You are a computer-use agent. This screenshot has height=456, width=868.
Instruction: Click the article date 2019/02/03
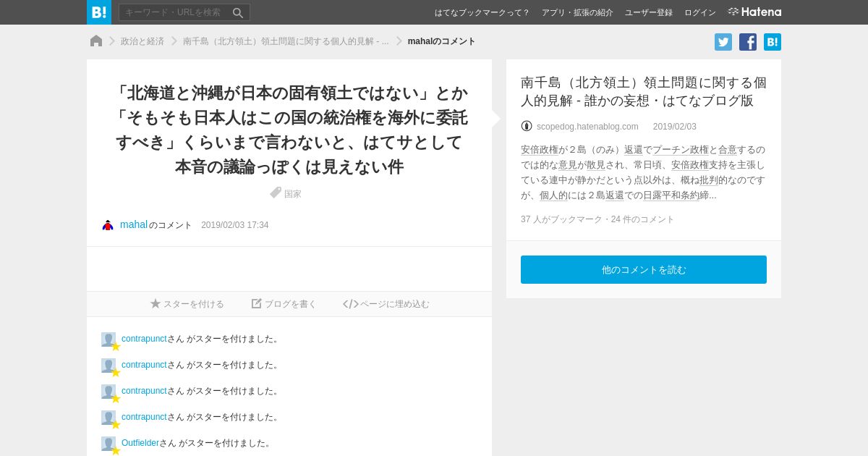point(675,127)
